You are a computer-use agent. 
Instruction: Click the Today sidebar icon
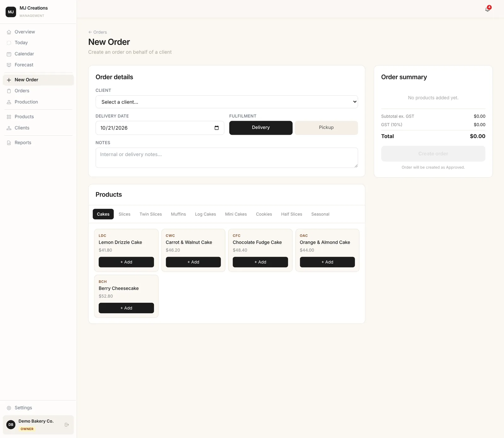point(9,43)
